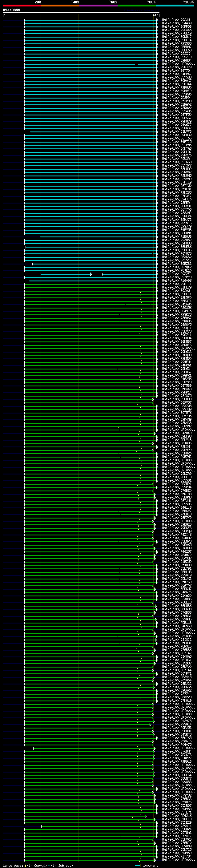Image resolution: width=197 pixels, height=868 pixels.
Task: Select hit label UniRef100_B9EZ83
Action: [x=177, y=264]
